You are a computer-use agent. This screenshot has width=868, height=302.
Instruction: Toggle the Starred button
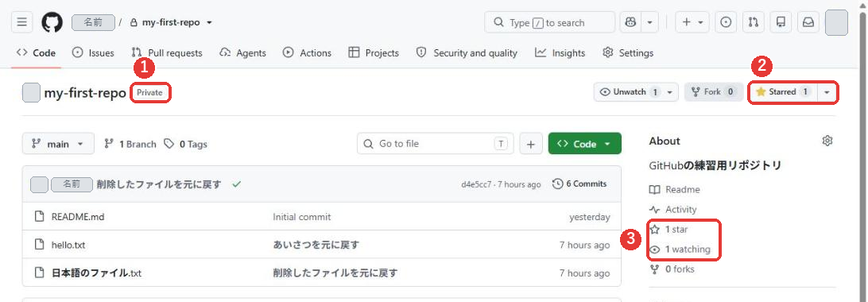coord(783,92)
